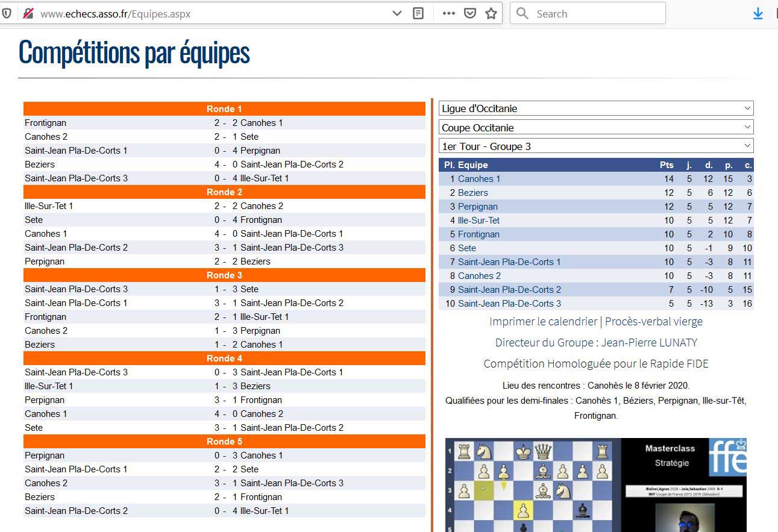This screenshot has height=532, width=778.
Task: Expand the address bar history dropdown
Action: pos(397,13)
